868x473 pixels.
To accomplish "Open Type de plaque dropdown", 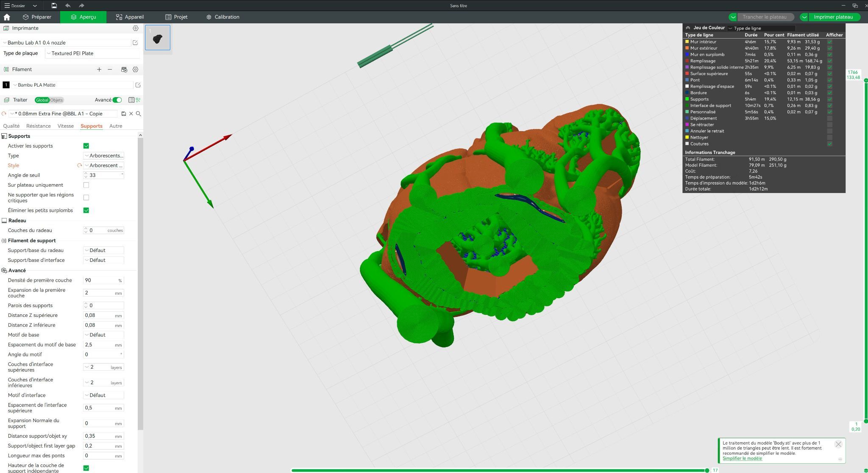I will (92, 53).
